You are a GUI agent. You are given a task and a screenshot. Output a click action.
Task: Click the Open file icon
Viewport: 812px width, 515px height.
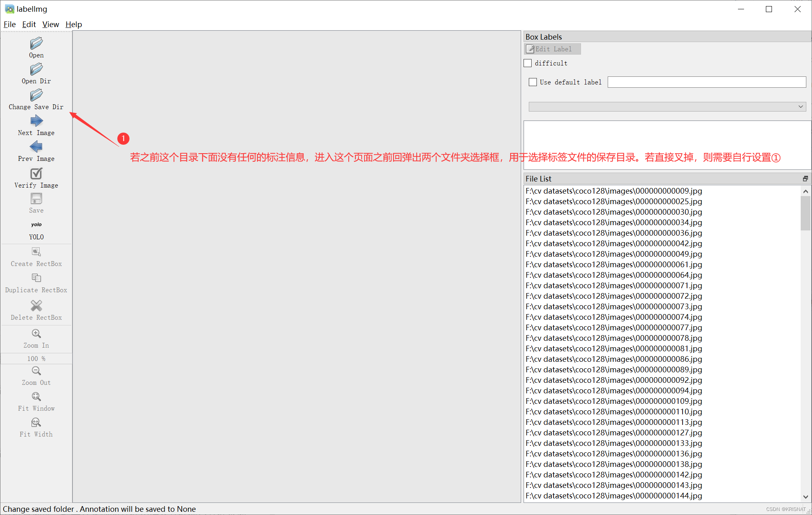pos(36,43)
